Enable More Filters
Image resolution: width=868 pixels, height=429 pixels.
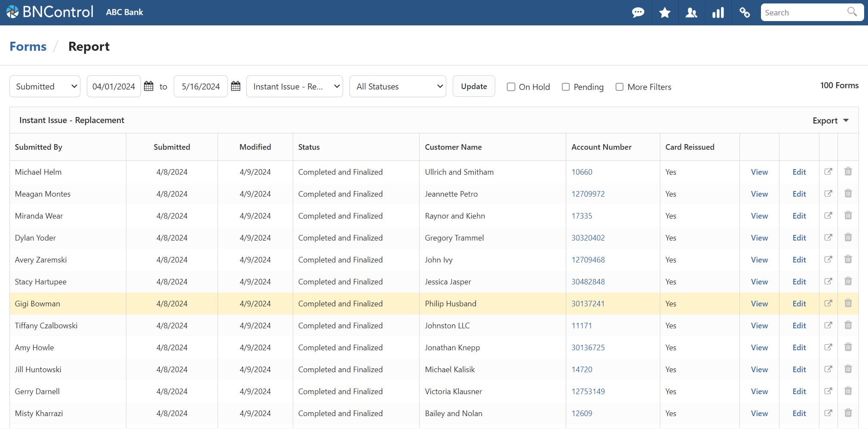620,86
